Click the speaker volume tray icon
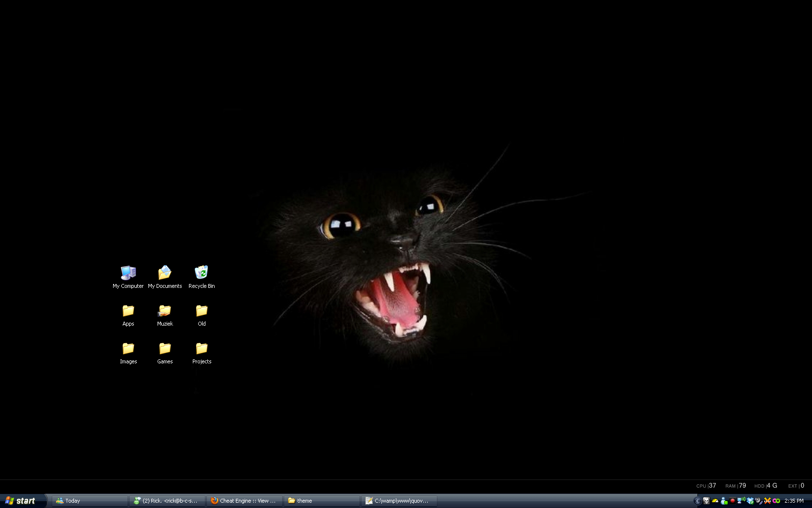Screen dimensions: 812x508 (759, 501)
